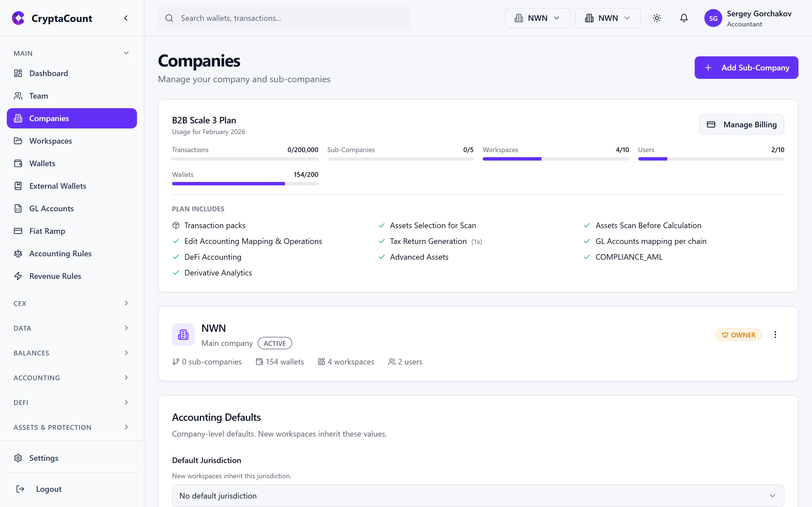Toggle light/dark theme with the sun icon
812x507 pixels.
657,18
